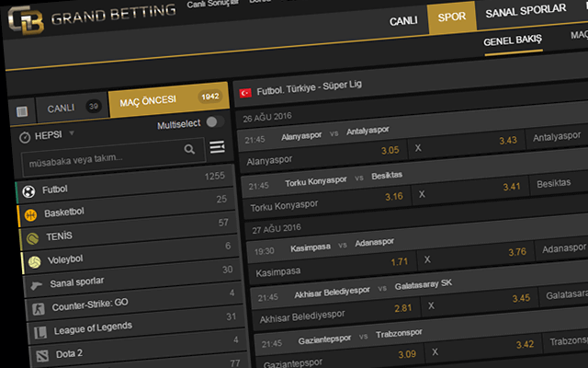Pick draw X at 3.45 for Akhisar match
588x368 pixels.
480,303
